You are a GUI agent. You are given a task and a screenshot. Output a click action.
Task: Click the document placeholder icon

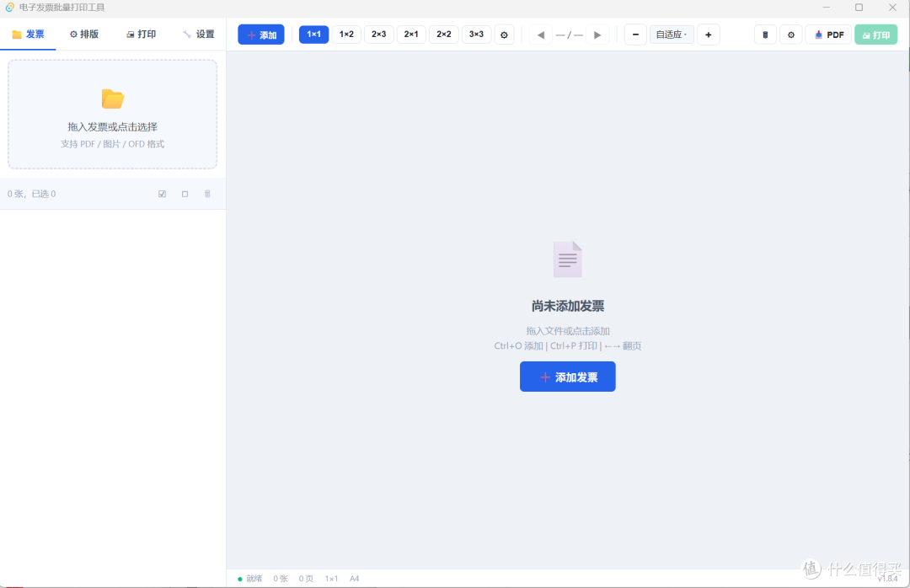pos(568,259)
